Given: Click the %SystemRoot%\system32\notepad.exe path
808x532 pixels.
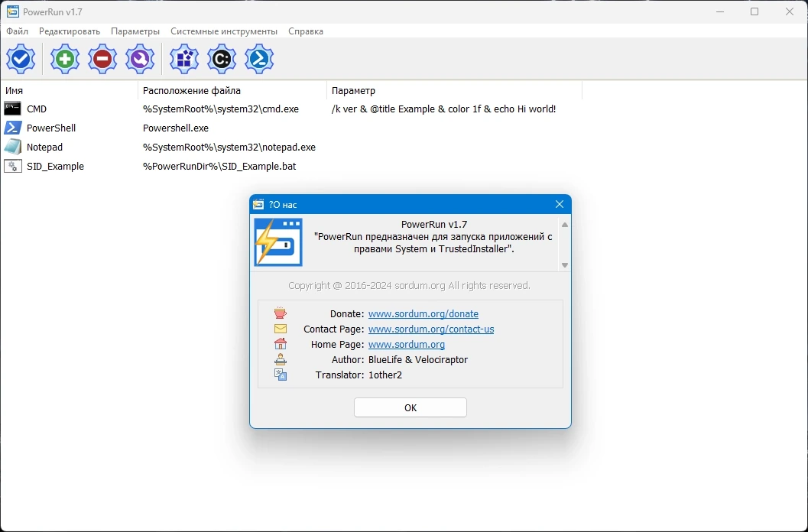Looking at the screenshot, I should 229,148.
